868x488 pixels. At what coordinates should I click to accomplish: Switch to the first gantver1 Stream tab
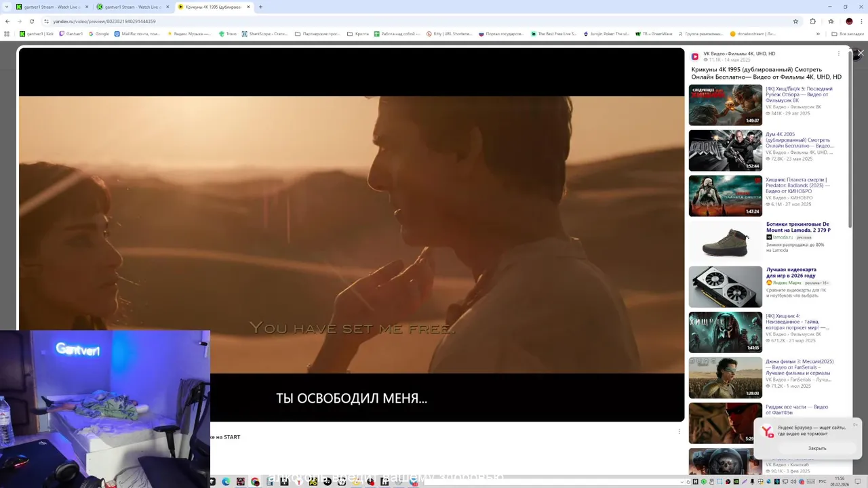click(x=53, y=7)
